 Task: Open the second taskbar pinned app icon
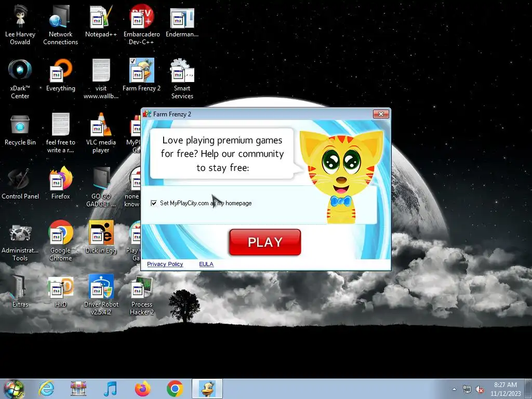[x=78, y=389]
